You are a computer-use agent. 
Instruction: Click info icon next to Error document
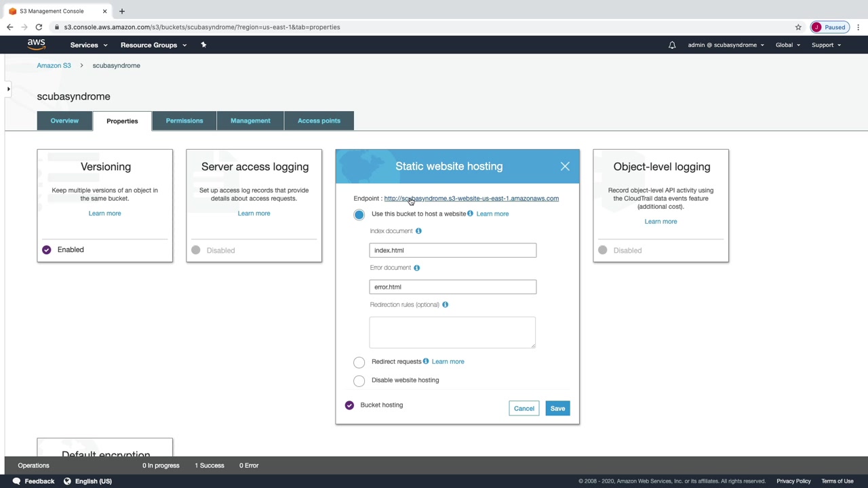[416, 268]
